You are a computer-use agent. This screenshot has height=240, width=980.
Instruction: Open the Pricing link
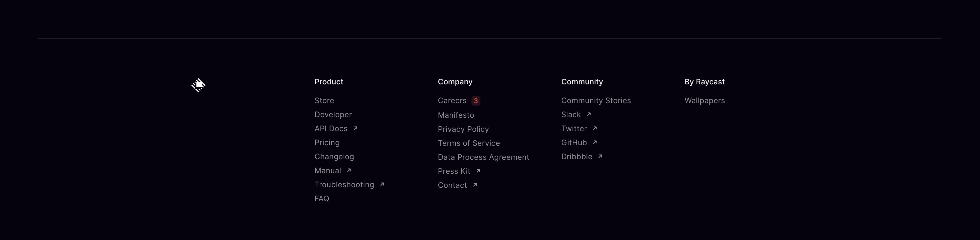coord(327,143)
